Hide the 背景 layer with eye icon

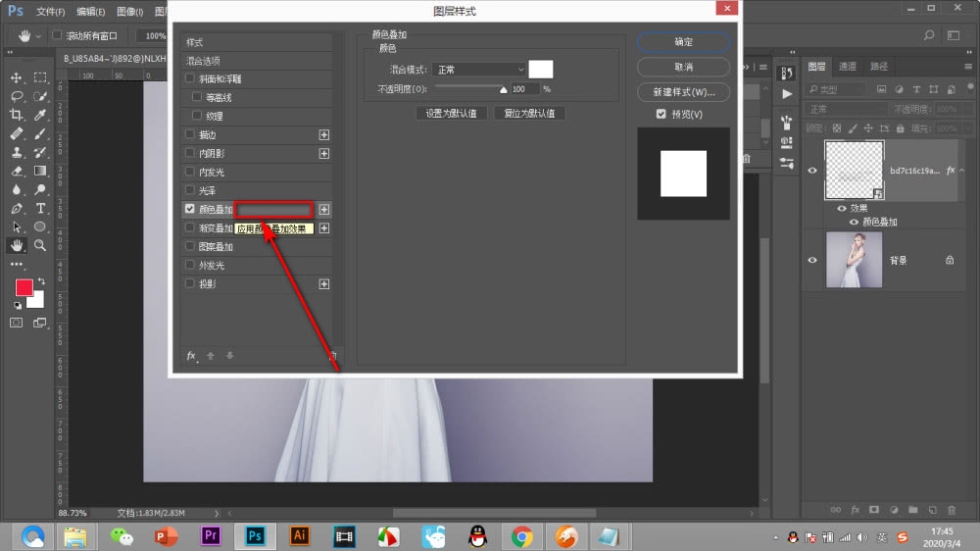point(812,260)
